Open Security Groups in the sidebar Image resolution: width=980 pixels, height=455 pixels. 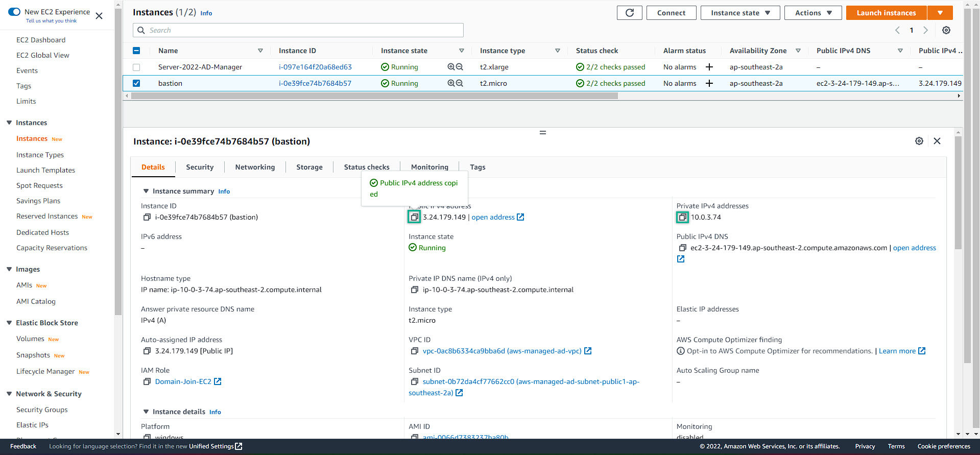coord(42,410)
